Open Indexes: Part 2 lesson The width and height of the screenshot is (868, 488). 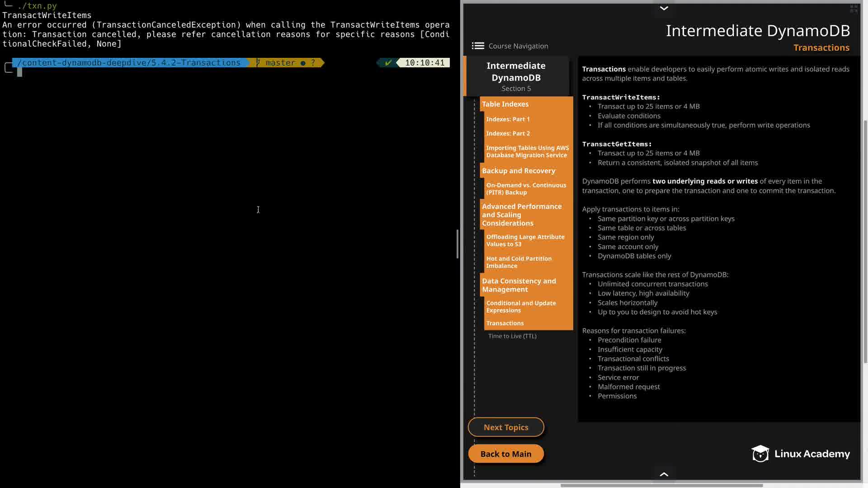click(508, 134)
